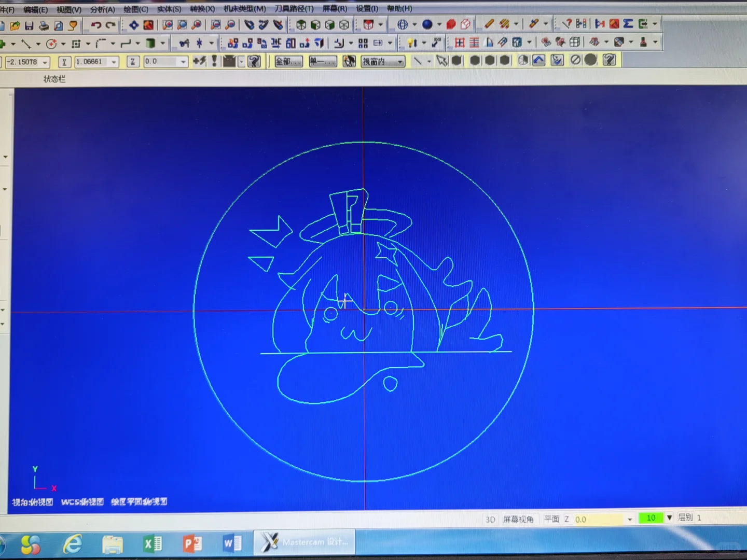This screenshot has width=747, height=560.
Task: Open the 视图(V) menu
Action: tap(69, 9)
